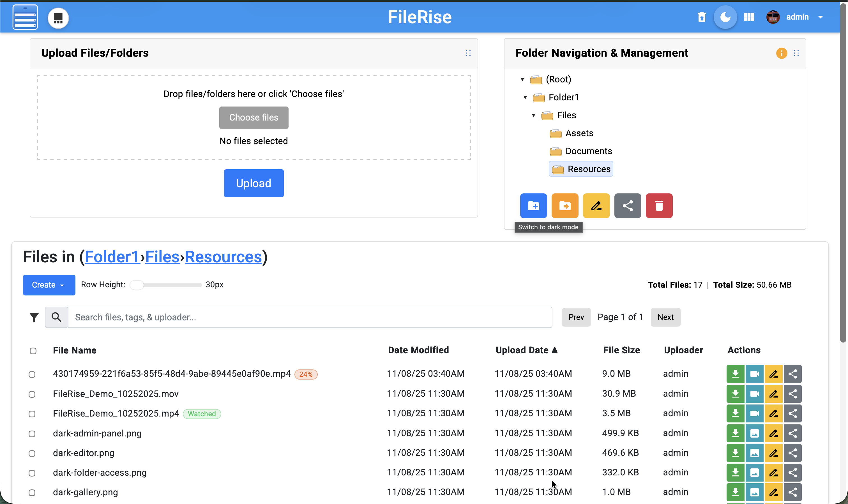The image size is (848, 504).
Task: Click the blue Upload button
Action: pos(254,183)
